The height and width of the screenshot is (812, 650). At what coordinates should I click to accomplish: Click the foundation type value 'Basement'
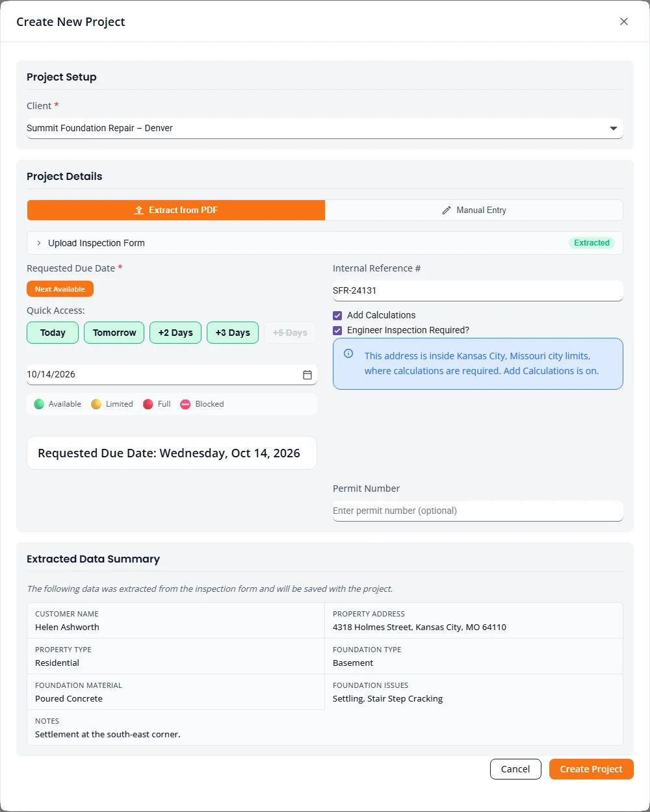[353, 663]
